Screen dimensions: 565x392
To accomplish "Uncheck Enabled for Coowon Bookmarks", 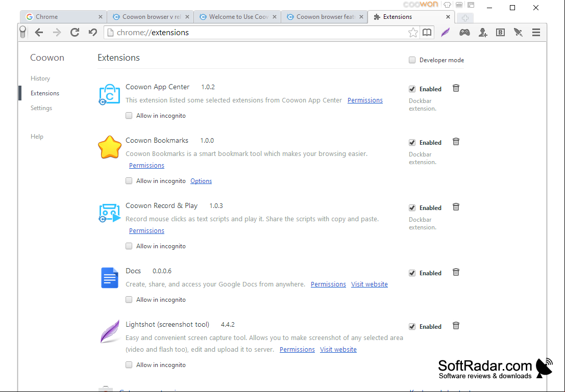I will pos(412,143).
